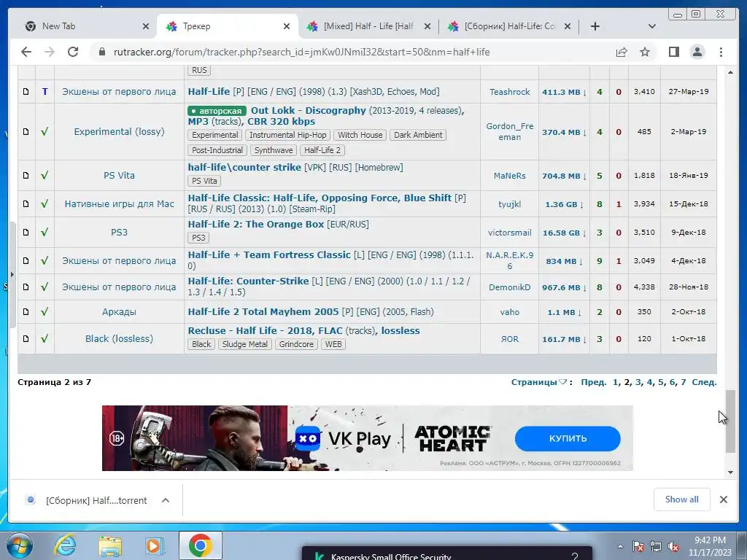Click Show all downloads
Image resolution: width=747 pixels, height=560 pixels.
(682, 499)
